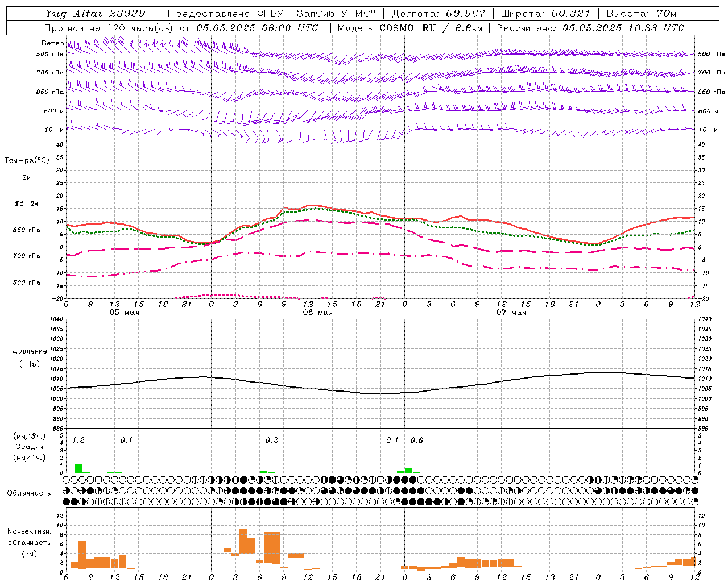Click the 0.1 precipitation value following 1.2

(126, 440)
